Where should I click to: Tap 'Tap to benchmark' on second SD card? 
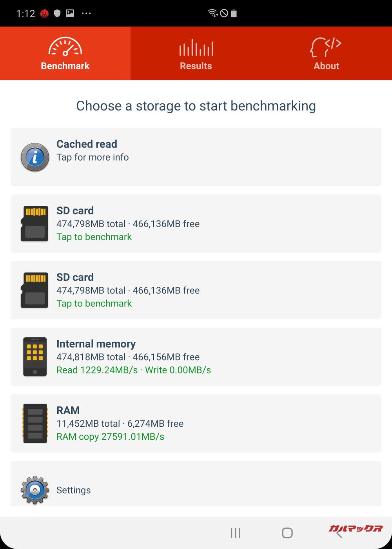pyautogui.click(x=94, y=304)
